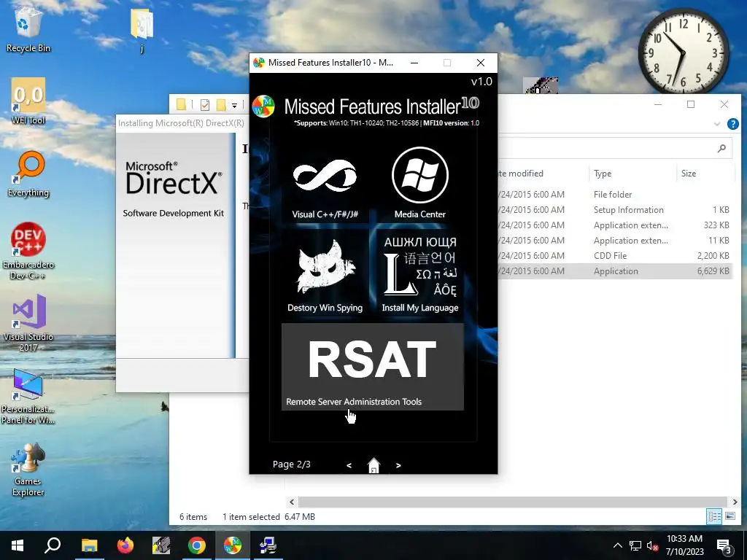Select the CDD File 2,200 KB row
The width and height of the screenshot is (747, 560).
pos(615,255)
